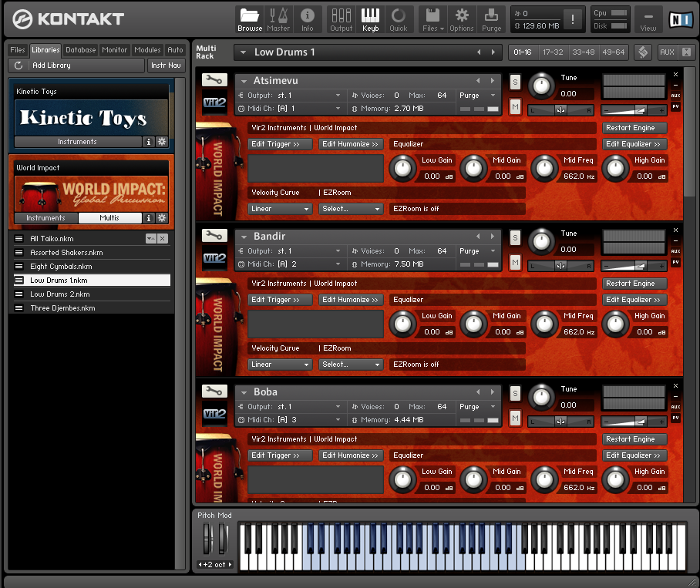Select All Taiko.nkm multi
This screenshot has width=700, height=588.
click(91, 239)
